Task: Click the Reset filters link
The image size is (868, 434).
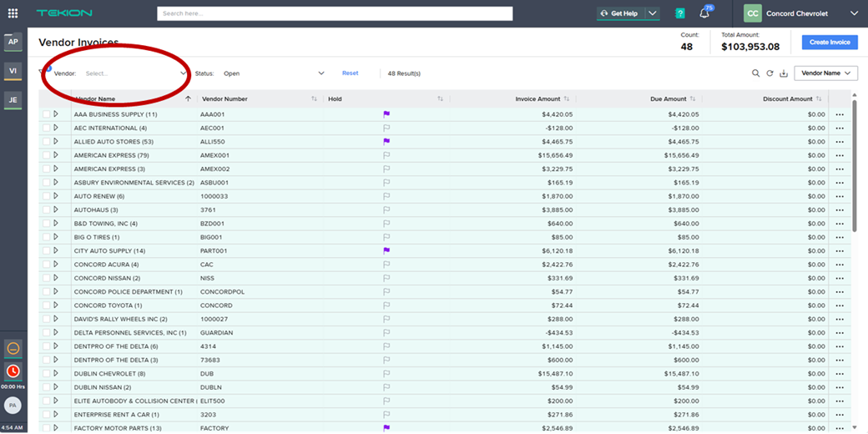Action: point(350,73)
